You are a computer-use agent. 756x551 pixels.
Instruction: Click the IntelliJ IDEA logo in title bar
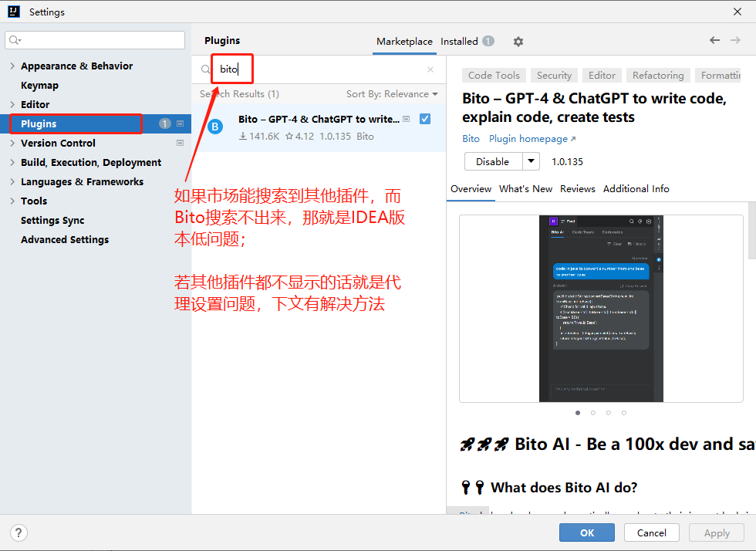click(x=14, y=12)
